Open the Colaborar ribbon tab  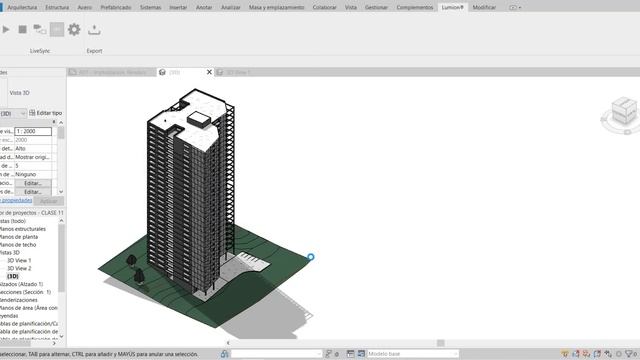[x=324, y=7]
